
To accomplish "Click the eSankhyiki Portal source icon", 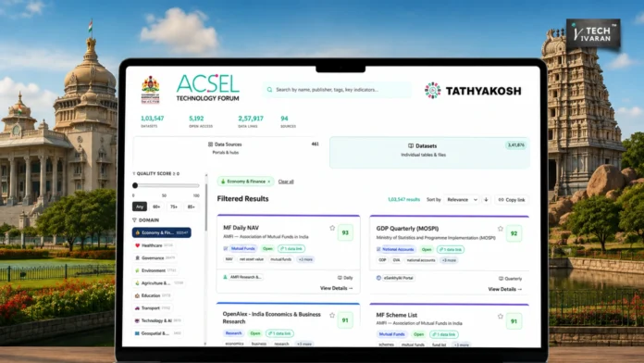I will (378, 278).
